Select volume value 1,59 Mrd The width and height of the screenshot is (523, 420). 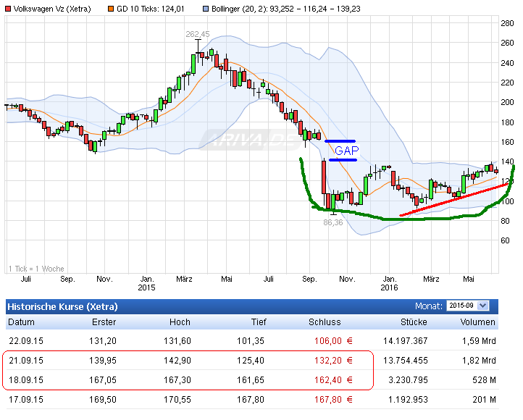[479, 341]
